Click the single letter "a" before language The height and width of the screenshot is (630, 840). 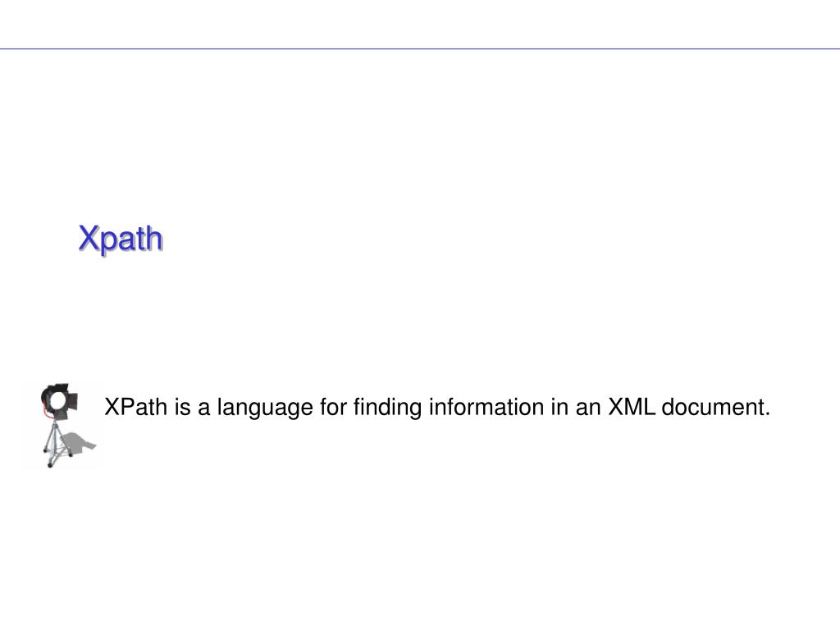click(203, 410)
